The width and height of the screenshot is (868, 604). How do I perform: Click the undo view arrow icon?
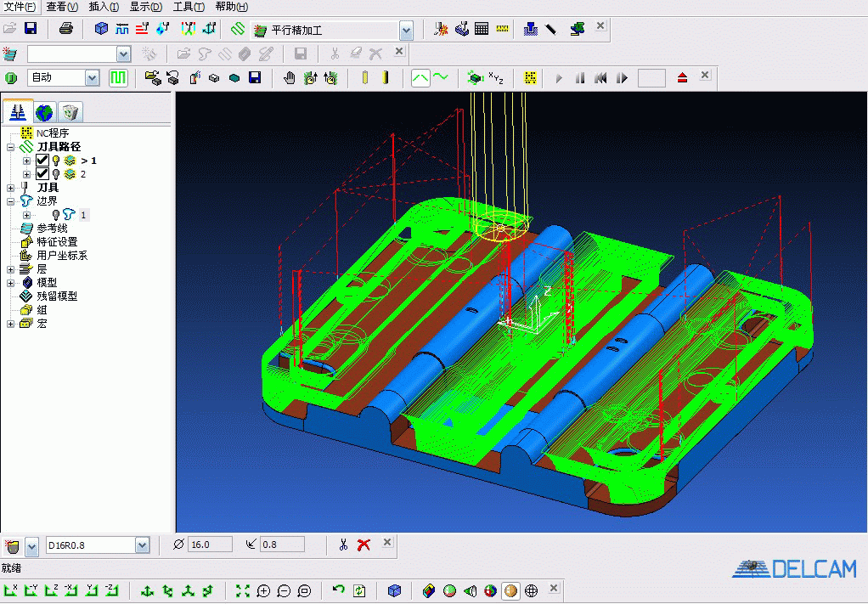coord(339,590)
